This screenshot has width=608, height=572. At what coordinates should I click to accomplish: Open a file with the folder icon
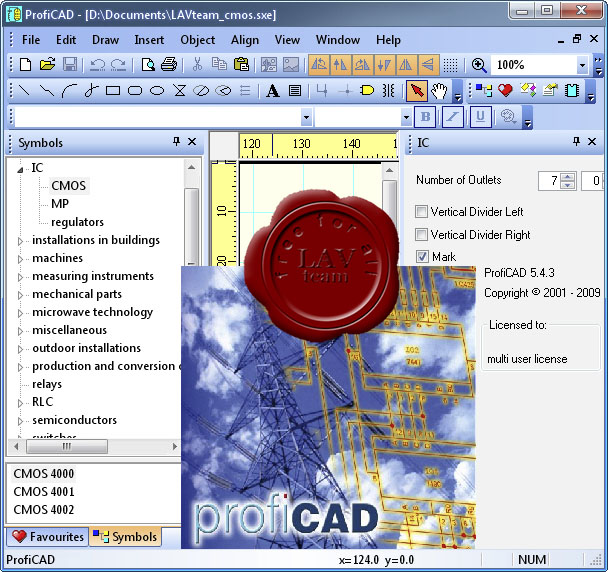coord(47,64)
